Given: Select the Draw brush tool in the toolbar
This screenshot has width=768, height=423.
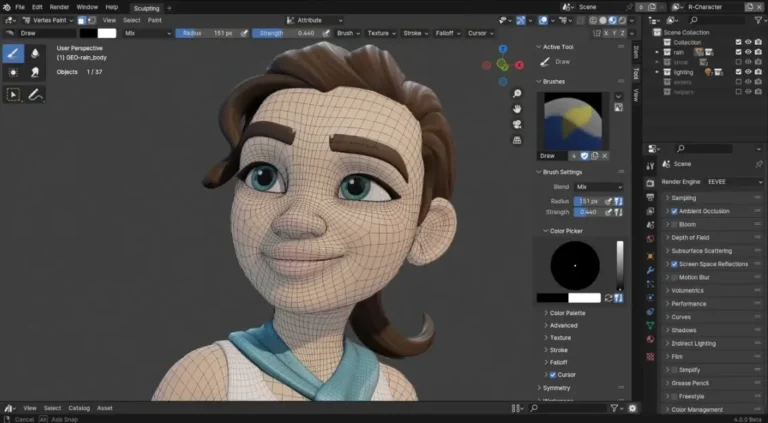Looking at the screenshot, I should point(13,54).
